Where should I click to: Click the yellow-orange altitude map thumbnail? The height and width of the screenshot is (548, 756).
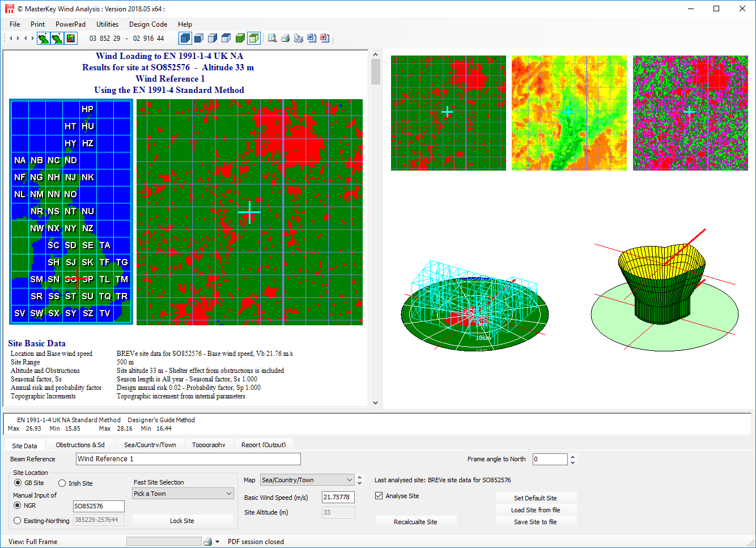click(569, 113)
